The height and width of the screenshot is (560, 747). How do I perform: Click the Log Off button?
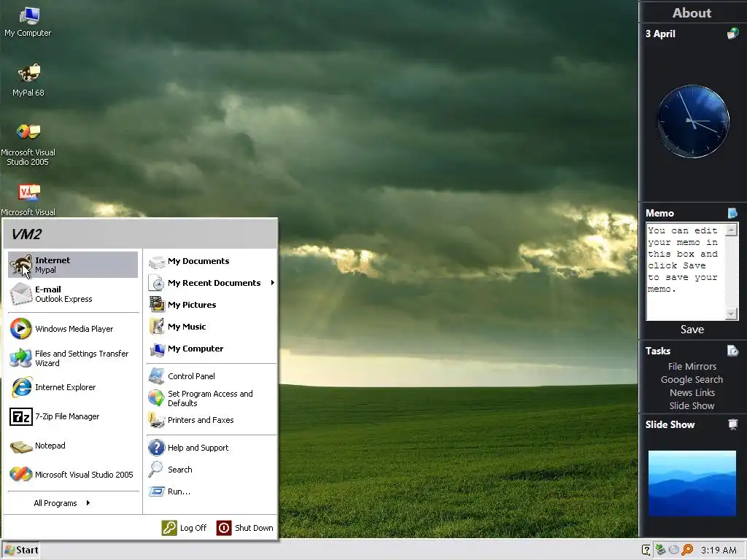click(185, 528)
